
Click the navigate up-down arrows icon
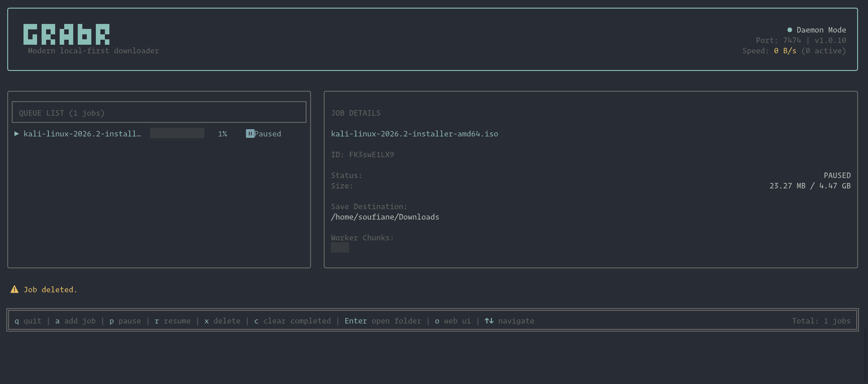point(489,321)
